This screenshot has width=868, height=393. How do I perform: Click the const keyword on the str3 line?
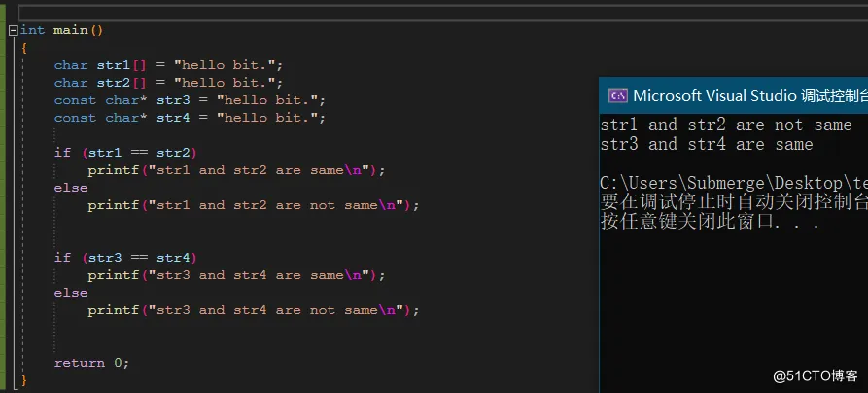[75, 100]
